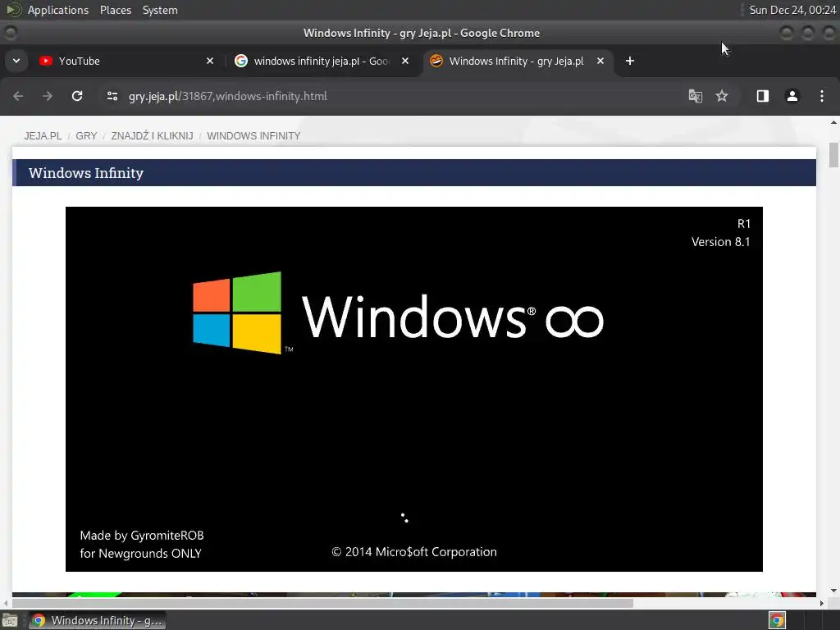Click the Chrome icon in the bottom tray
Image resolution: width=840 pixels, height=630 pixels.
coord(778,620)
